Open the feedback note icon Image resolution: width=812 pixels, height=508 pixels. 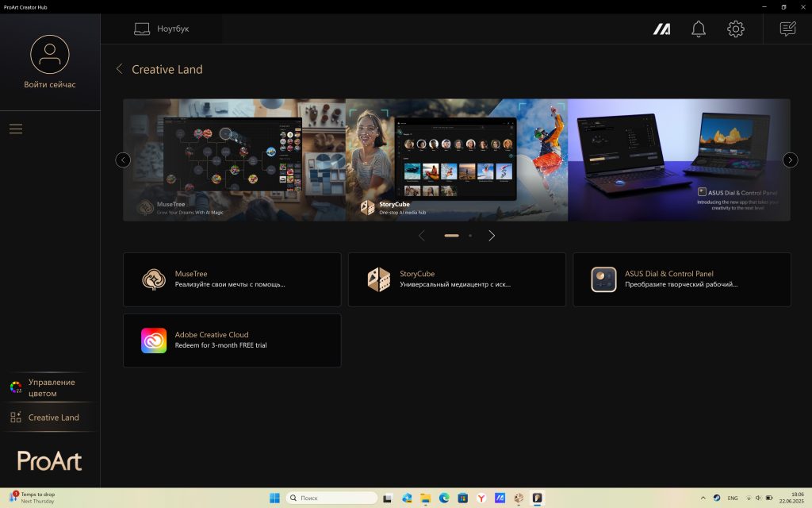(787, 29)
